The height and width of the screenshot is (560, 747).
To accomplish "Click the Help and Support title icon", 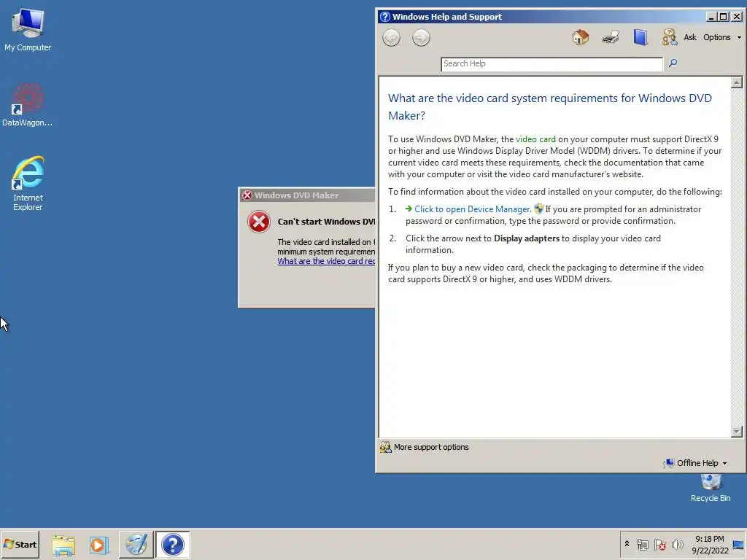I will tap(385, 17).
